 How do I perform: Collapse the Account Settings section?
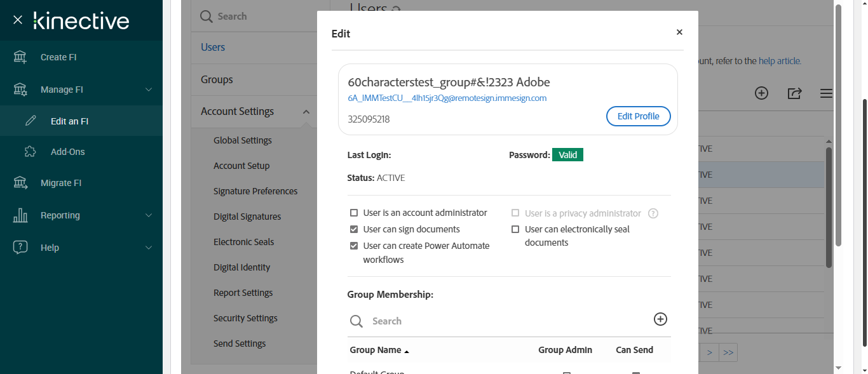tap(306, 112)
